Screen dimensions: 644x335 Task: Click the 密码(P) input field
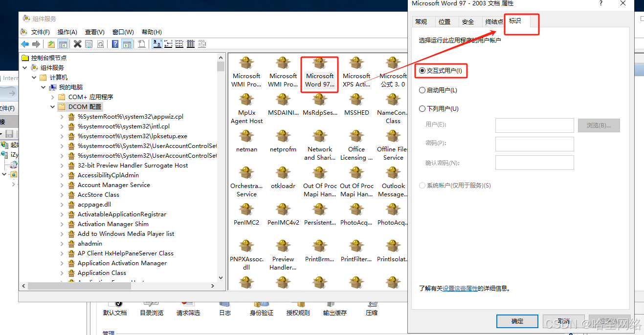coord(534,144)
